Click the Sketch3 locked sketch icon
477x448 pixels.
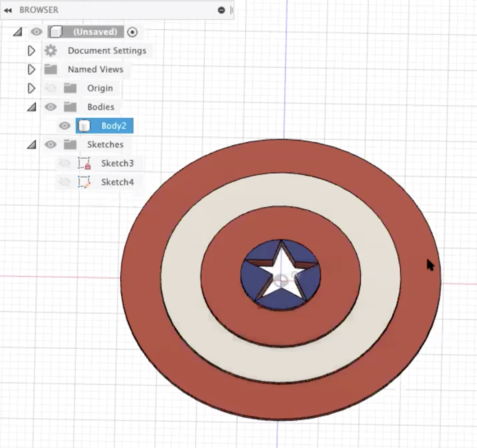coord(84,163)
